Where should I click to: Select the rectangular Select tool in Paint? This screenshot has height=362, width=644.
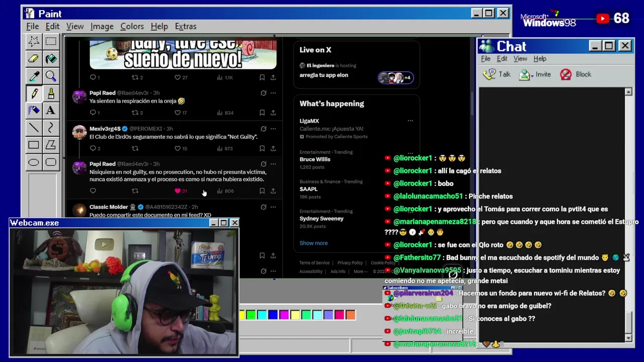[x=51, y=41]
